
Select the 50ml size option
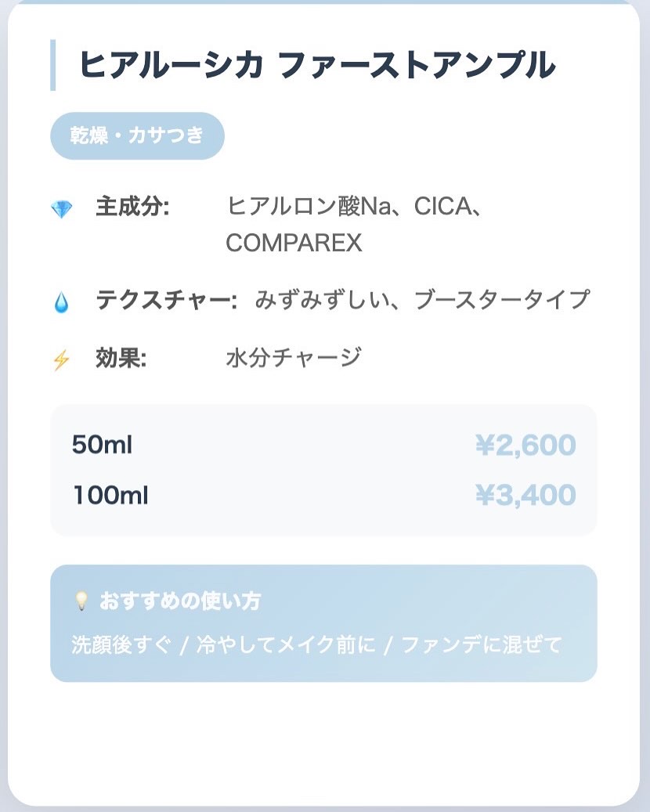(102, 445)
